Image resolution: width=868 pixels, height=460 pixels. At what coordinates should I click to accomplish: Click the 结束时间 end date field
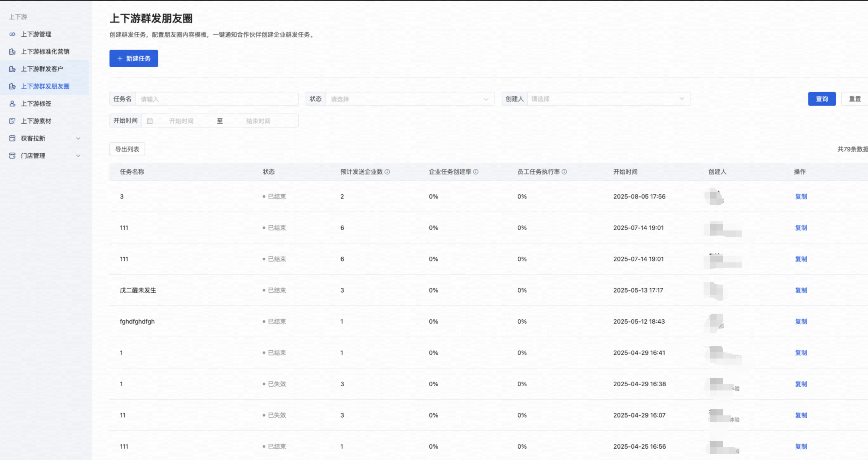[x=258, y=121]
